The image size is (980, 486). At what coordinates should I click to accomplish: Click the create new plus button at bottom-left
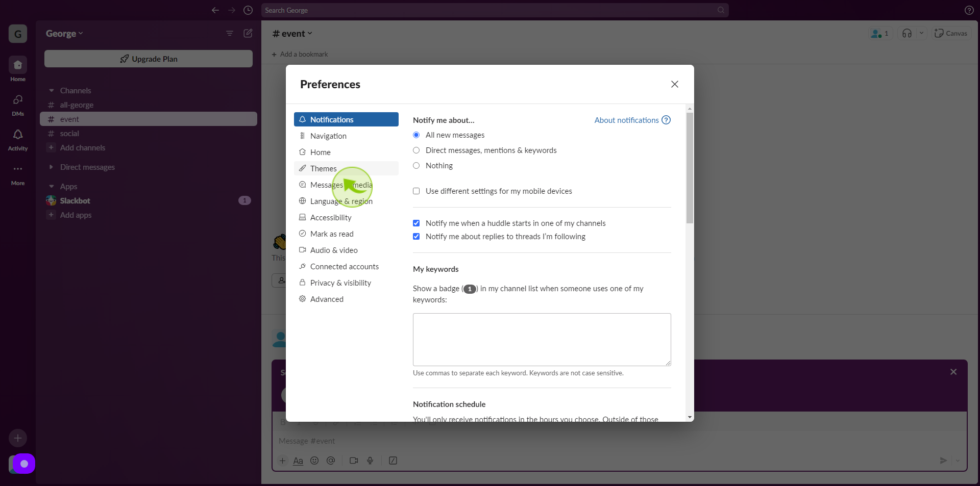(x=18, y=438)
